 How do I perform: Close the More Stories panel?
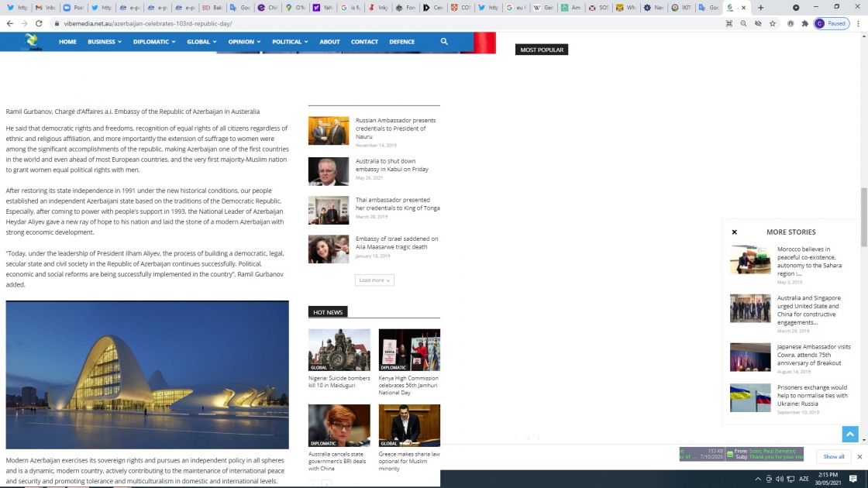[x=735, y=232]
